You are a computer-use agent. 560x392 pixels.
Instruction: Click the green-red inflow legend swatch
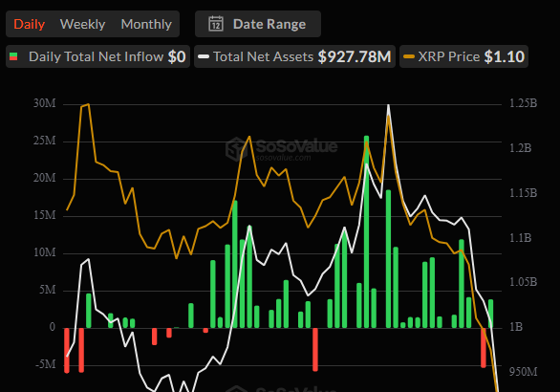pyautogui.click(x=13, y=56)
